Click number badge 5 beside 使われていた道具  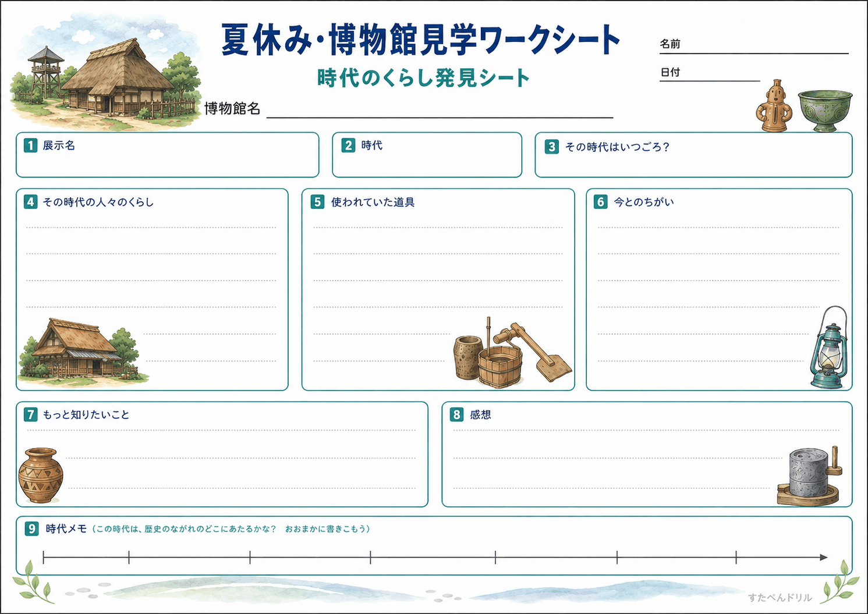pyautogui.click(x=317, y=202)
